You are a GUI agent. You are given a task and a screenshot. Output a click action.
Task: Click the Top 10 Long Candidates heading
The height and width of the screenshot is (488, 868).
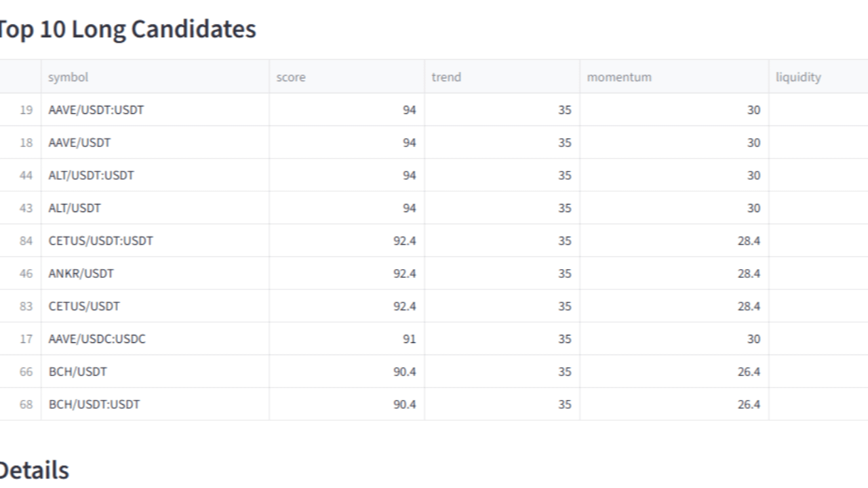127,29
